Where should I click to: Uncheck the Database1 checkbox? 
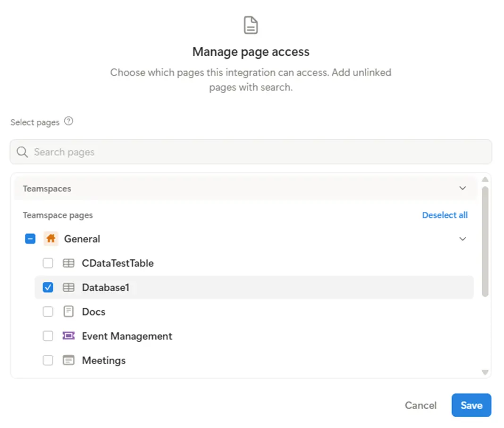click(48, 287)
